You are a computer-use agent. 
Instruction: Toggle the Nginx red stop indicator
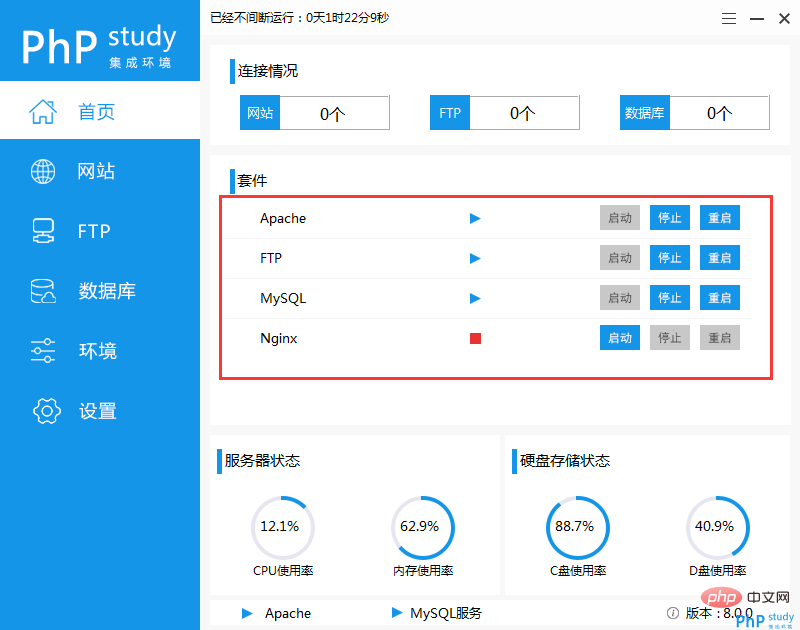(474, 338)
